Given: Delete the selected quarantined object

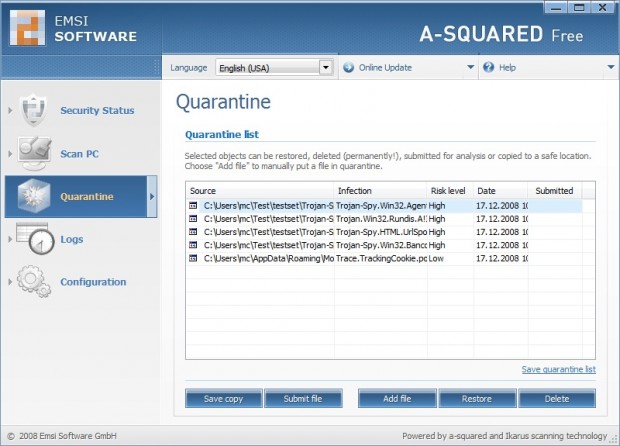Looking at the screenshot, I should pyautogui.click(x=557, y=399).
